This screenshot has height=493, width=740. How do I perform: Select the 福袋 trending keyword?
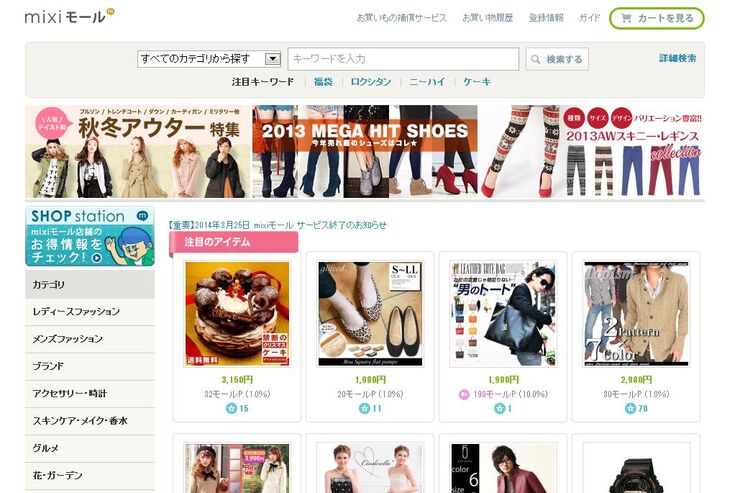point(323,82)
